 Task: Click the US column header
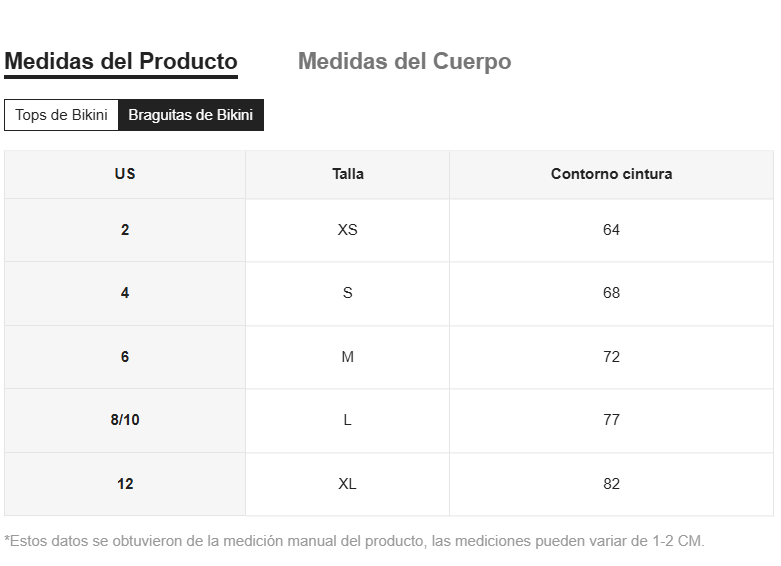click(125, 174)
